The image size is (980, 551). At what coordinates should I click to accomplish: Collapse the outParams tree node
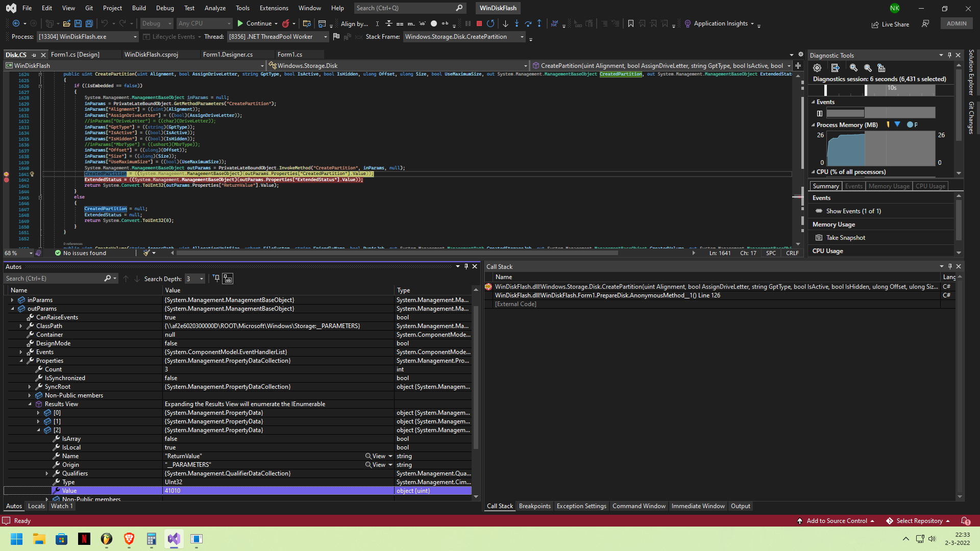(12, 309)
